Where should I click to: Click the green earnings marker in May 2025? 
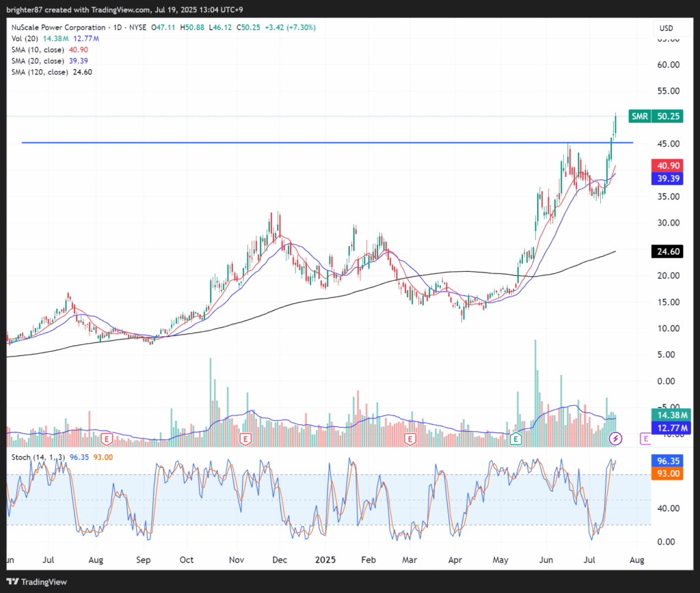click(x=515, y=439)
